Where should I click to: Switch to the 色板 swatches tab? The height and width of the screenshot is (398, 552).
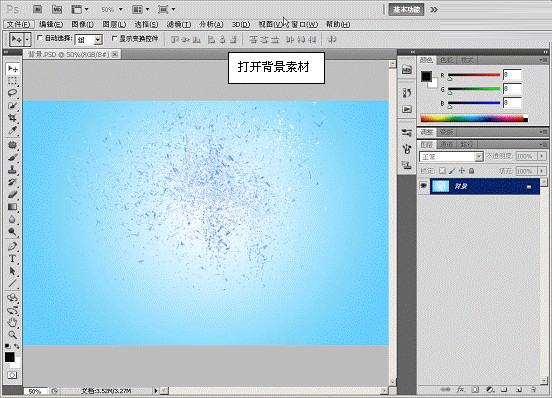pyautogui.click(x=447, y=60)
